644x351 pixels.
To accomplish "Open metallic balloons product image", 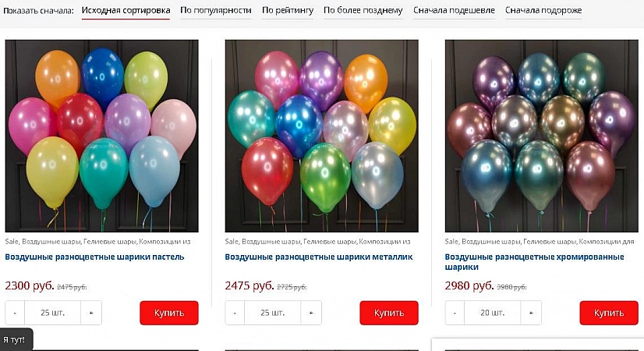I will point(321,136).
